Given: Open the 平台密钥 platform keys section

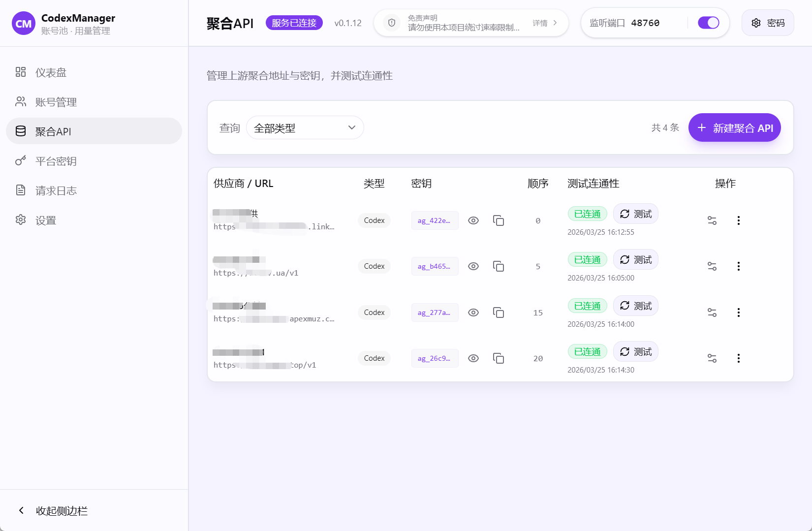Looking at the screenshot, I should pos(56,161).
